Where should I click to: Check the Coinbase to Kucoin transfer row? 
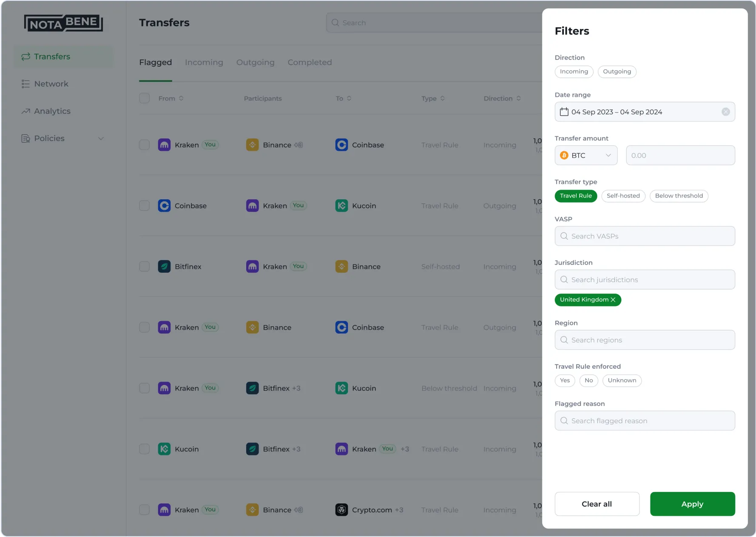(145, 206)
